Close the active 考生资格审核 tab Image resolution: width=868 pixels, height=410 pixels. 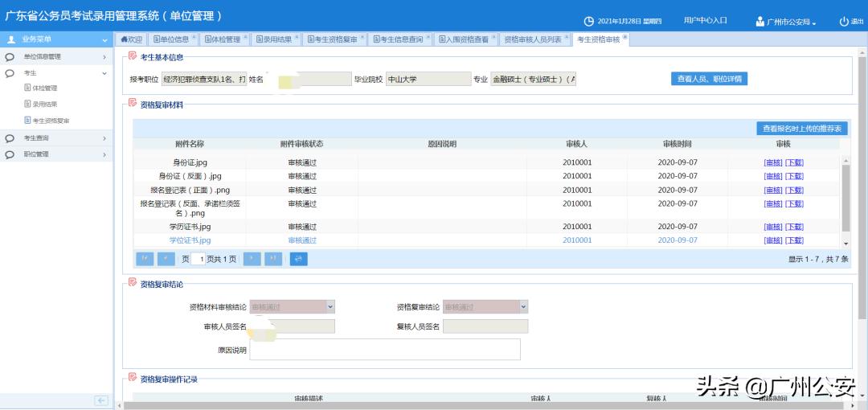point(625,37)
